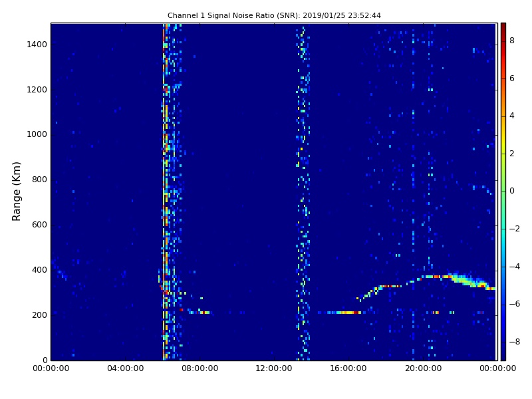Click the yellow region of the colorbar near 3
The width and height of the screenshot is (532, 399).
503,135
